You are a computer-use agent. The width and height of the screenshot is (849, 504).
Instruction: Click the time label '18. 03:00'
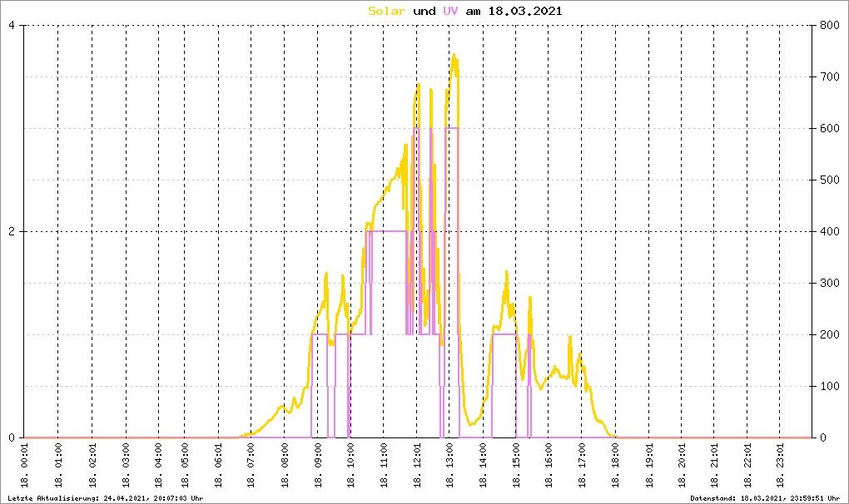(x=127, y=466)
